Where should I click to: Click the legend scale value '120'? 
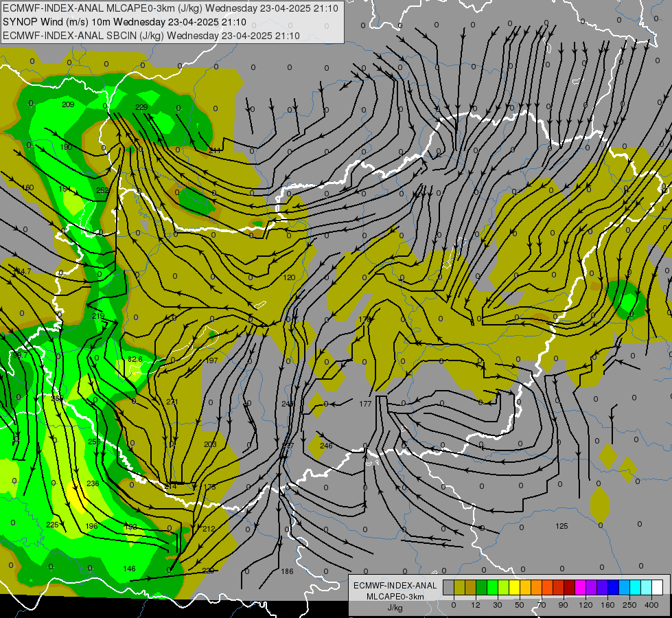[586, 605]
